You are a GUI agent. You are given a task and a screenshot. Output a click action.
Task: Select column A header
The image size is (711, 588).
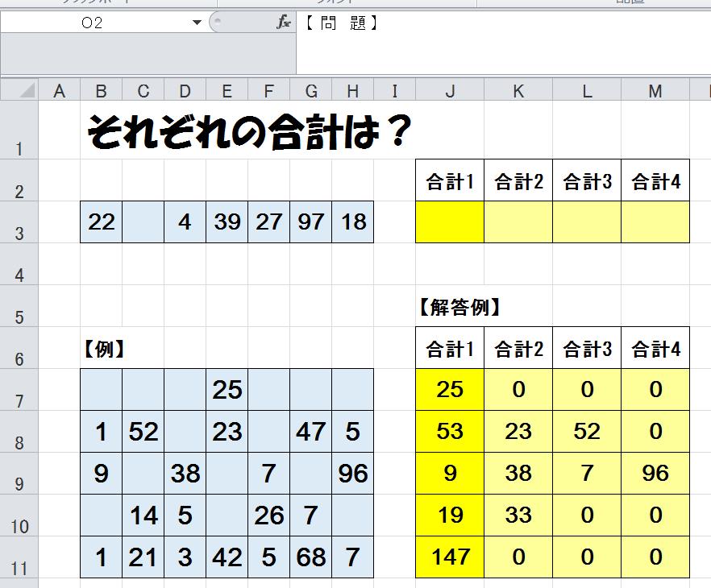(x=60, y=91)
